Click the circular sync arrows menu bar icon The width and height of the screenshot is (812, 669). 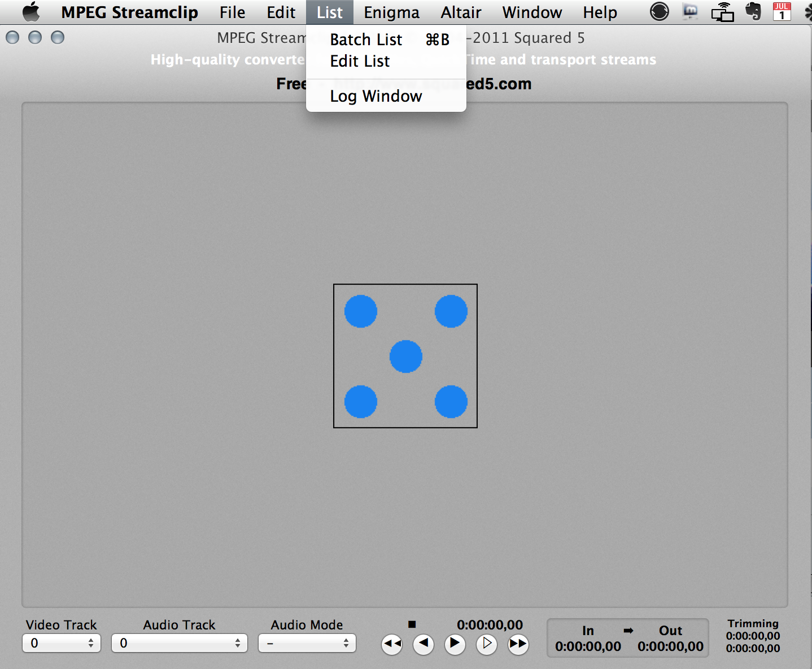pyautogui.click(x=659, y=12)
